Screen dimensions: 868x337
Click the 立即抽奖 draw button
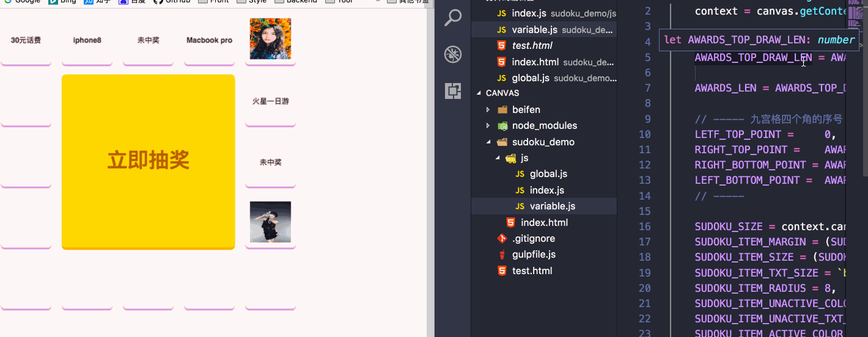(148, 161)
